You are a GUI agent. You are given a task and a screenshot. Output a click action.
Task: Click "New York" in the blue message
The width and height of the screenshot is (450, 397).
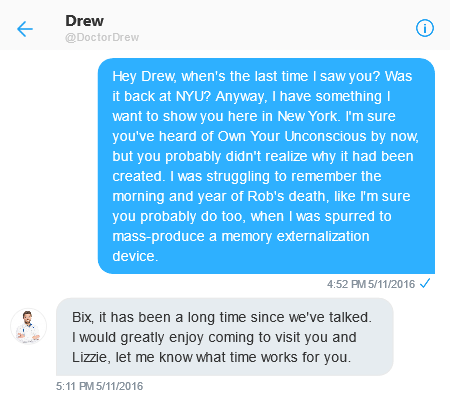click(x=309, y=116)
